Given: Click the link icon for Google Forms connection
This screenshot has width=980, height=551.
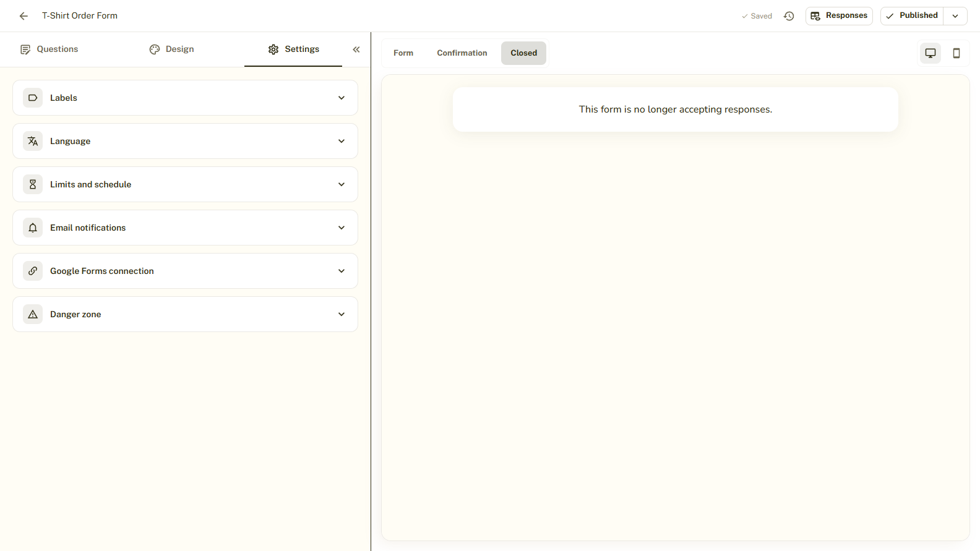Looking at the screenshot, I should [33, 271].
